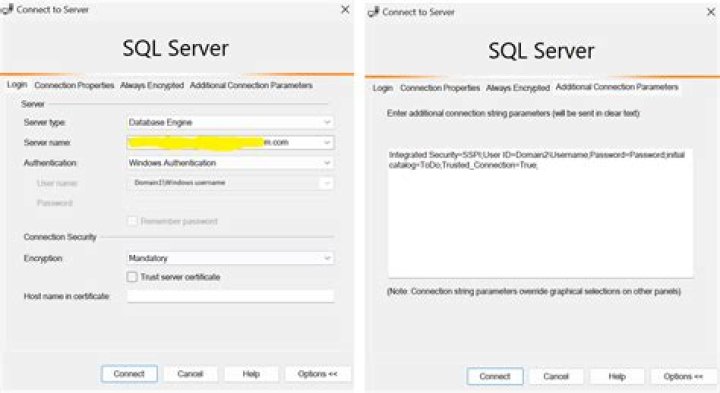Screen dimensions: 720x393
Task: Open Additional Connection Parameters tab in left dialog
Action: tap(251, 85)
